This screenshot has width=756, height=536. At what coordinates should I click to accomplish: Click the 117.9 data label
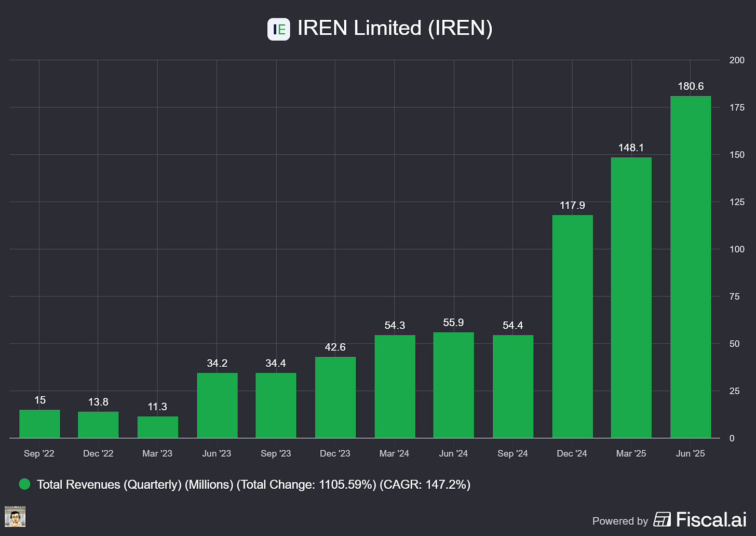572,205
